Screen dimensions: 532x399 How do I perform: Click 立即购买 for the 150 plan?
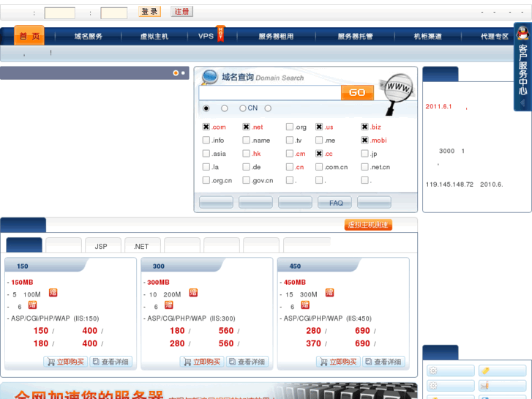(x=65, y=362)
